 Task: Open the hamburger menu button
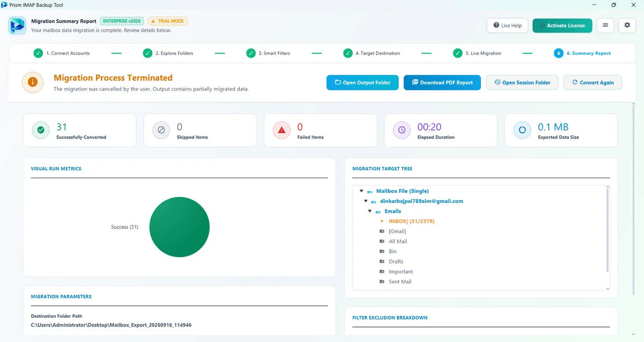(x=605, y=25)
